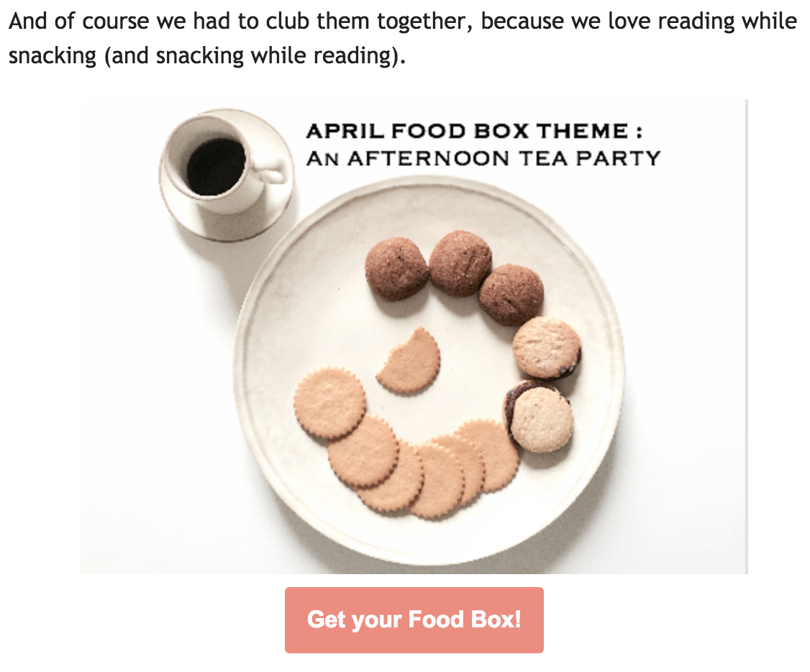Image resolution: width=810 pixels, height=672 pixels.
Task: Click the text 'snacking (and snacking while reading).'
Action: 206,56
